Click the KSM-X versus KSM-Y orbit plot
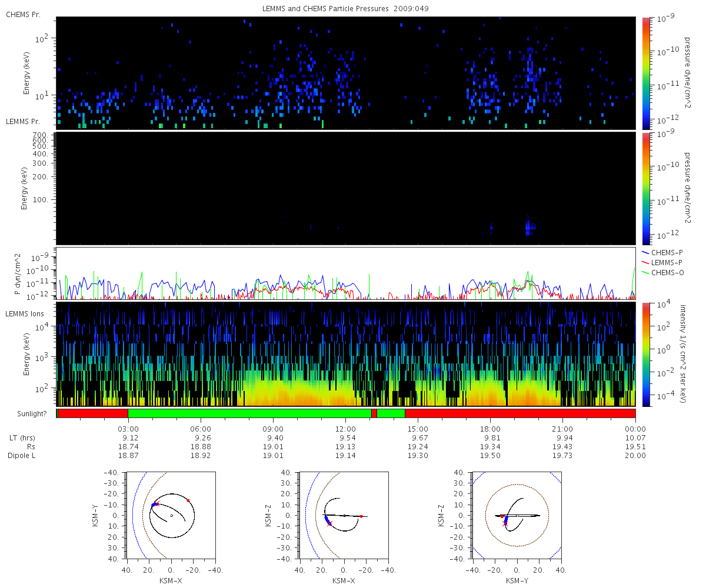Screen dimensions: 706x588 point(171,516)
